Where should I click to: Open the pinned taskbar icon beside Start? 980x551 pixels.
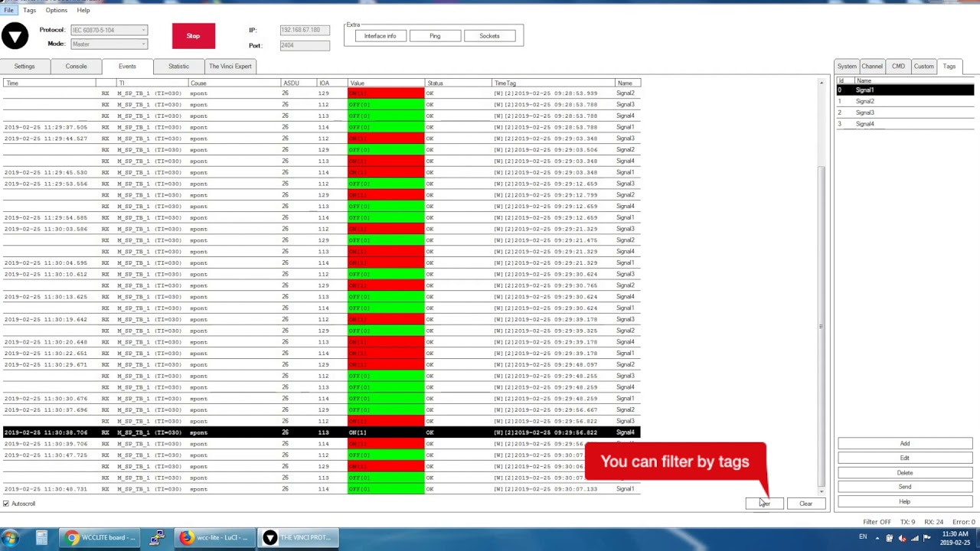coord(41,538)
